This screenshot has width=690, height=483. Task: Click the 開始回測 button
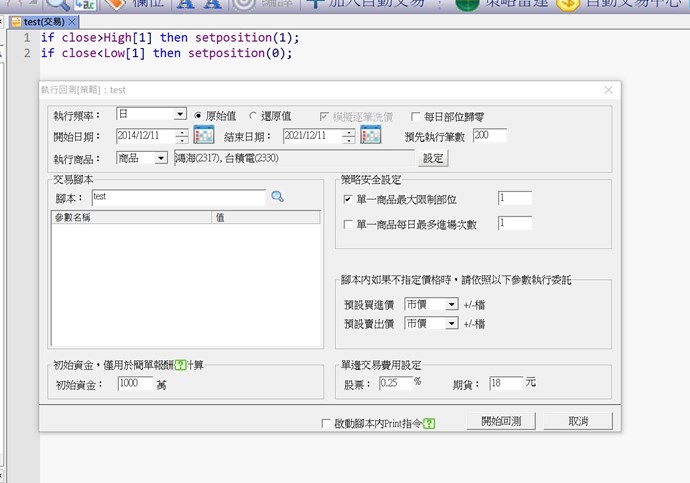pyautogui.click(x=507, y=421)
